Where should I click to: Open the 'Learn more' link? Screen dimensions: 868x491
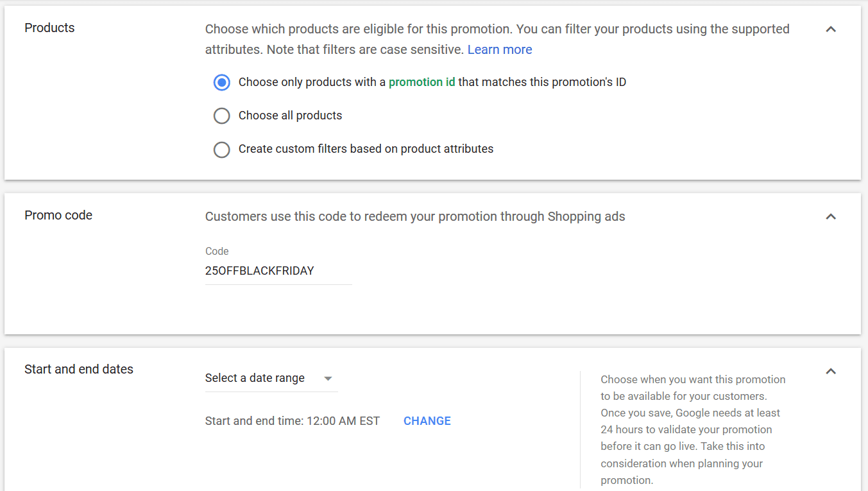click(500, 49)
